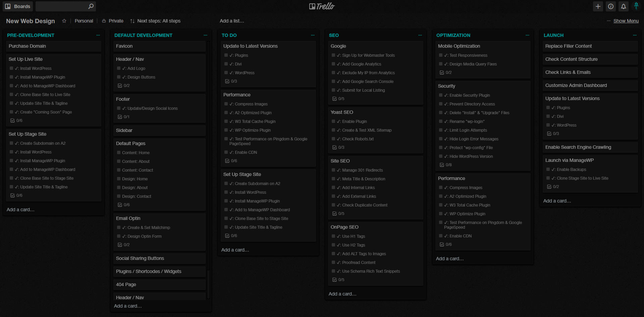The width and height of the screenshot is (644, 317).
Task: Open TO DO list options menu
Action: (313, 35)
